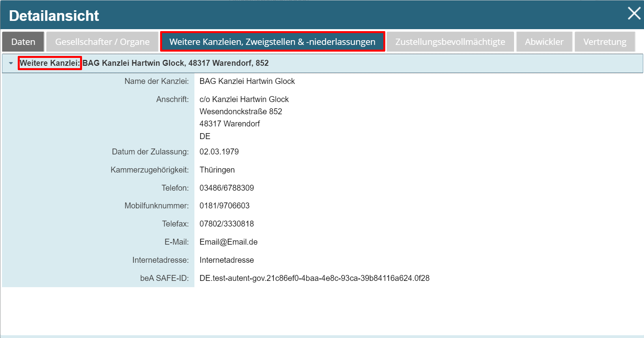Show the Vertretung tab
Image resolution: width=644 pixels, height=338 pixels.
(x=605, y=42)
